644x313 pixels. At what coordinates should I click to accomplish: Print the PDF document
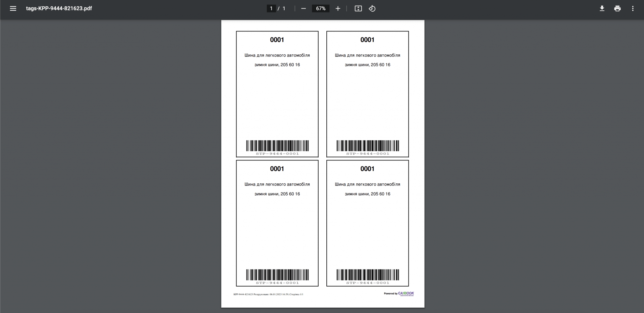[x=617, y=8]
